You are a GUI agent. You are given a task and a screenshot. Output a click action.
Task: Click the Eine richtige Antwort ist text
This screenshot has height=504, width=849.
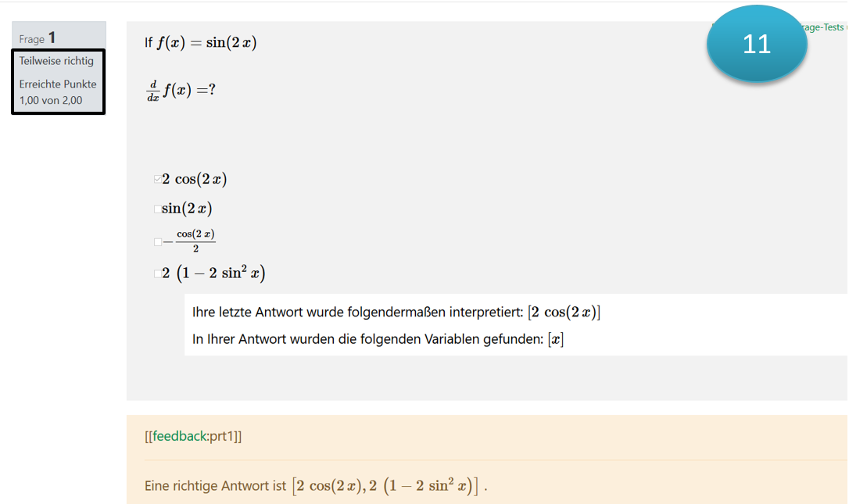(215, 486)
